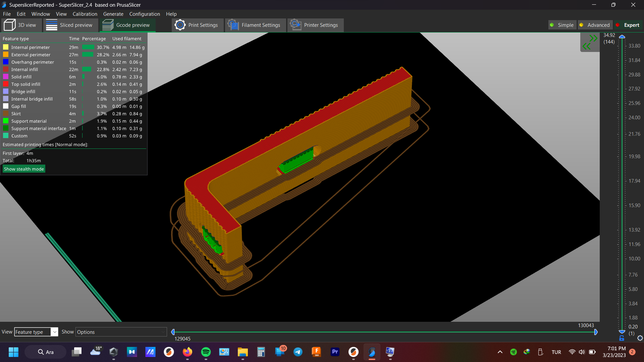Viewport: 644px width, 362px height.
Task: Open the File menu
Action: point(7,14)
